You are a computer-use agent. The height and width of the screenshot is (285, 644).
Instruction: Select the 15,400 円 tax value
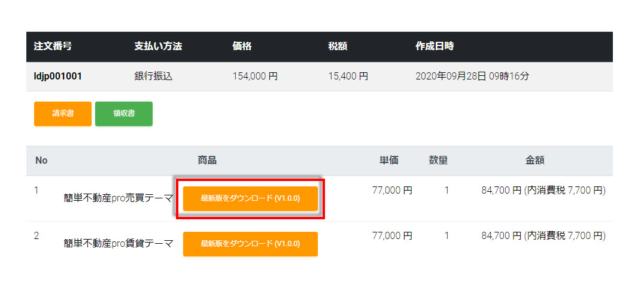point(348,76)
